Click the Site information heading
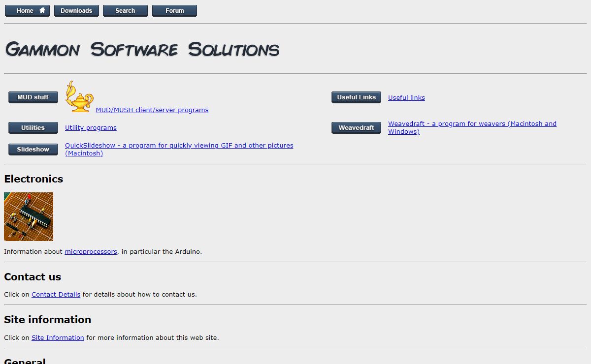 point(48,320)
